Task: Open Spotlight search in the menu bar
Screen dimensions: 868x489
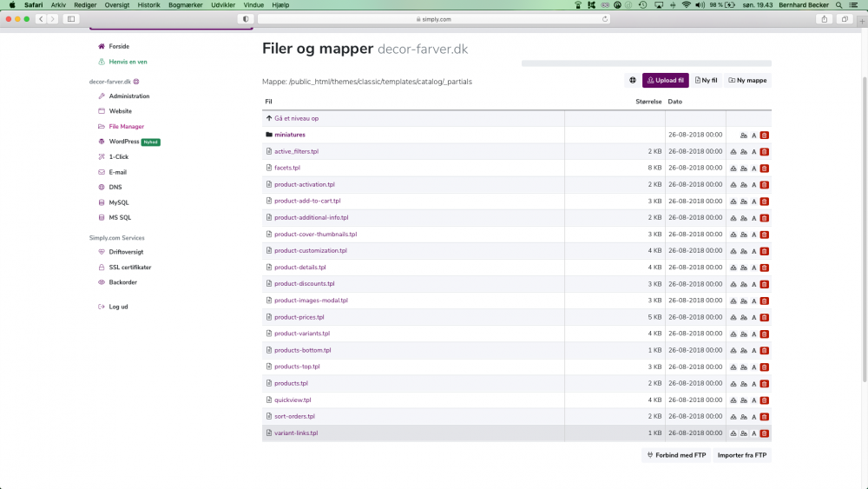Action: tap(838, 5)
